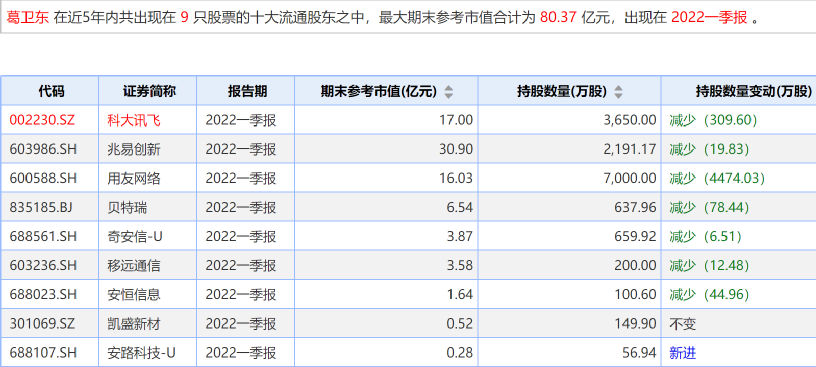This screenshot has height=367, width=816.
Task: Click market value 0.28 for 安路科技-U
Action: (460, 353)
